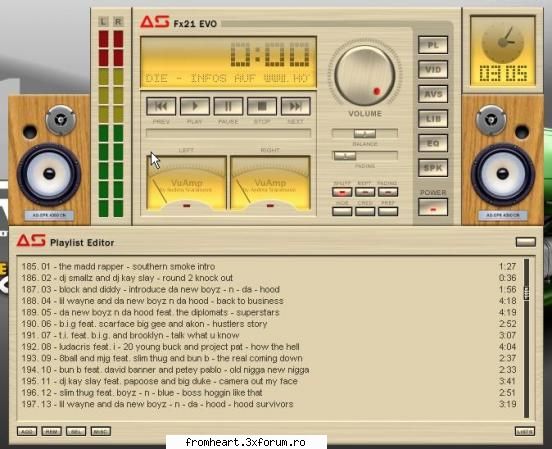Select track 194 by bun b feat. david banner

pos(269,370)
